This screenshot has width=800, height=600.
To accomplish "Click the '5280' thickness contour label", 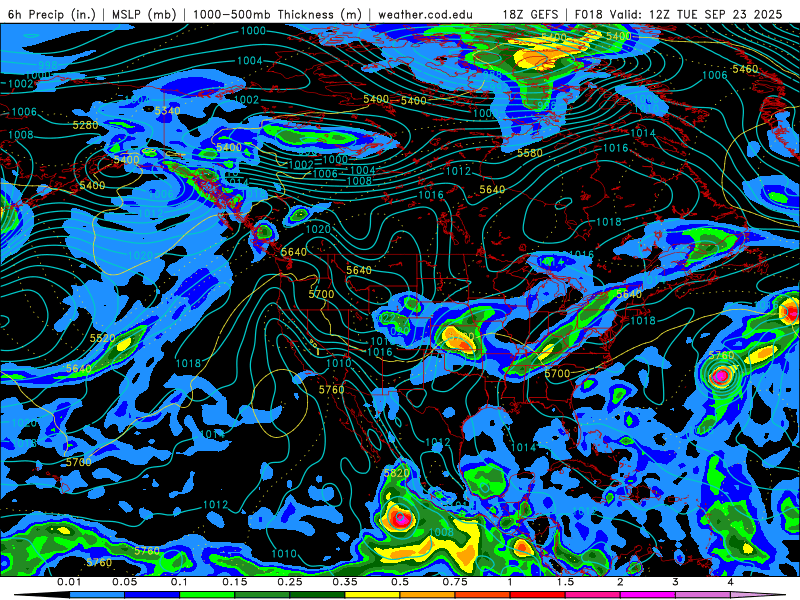I will [x=86, y=125].
